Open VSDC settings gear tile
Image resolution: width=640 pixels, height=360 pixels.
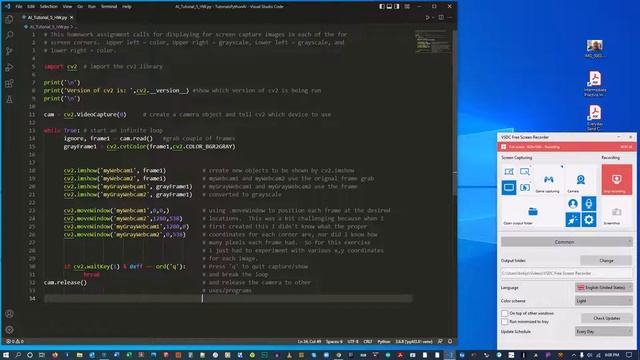pos(589,220)
